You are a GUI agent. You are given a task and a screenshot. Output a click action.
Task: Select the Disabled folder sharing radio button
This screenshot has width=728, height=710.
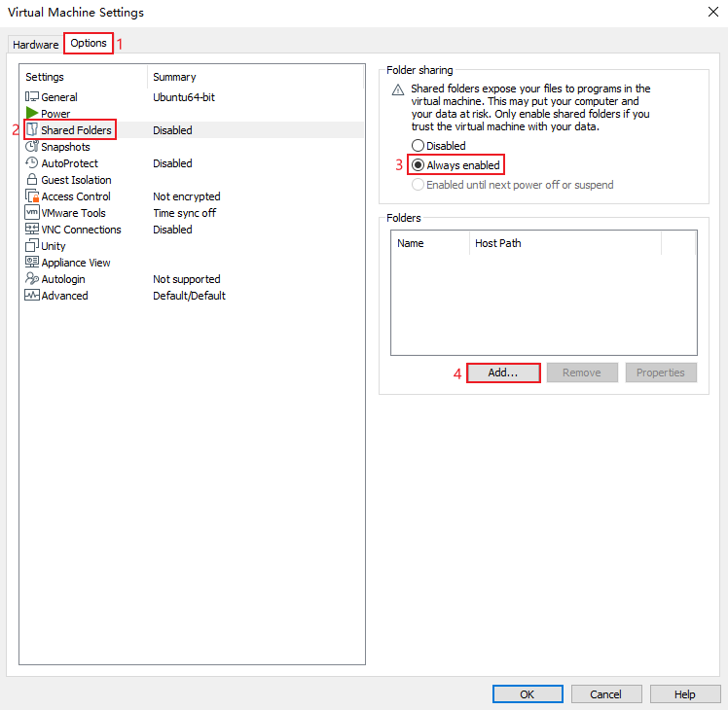418,146
